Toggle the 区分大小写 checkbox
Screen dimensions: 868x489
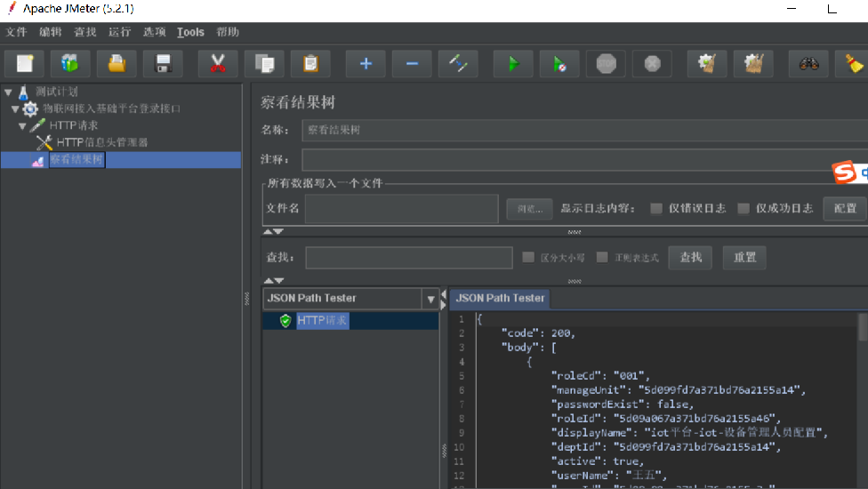tap(528, 257)
